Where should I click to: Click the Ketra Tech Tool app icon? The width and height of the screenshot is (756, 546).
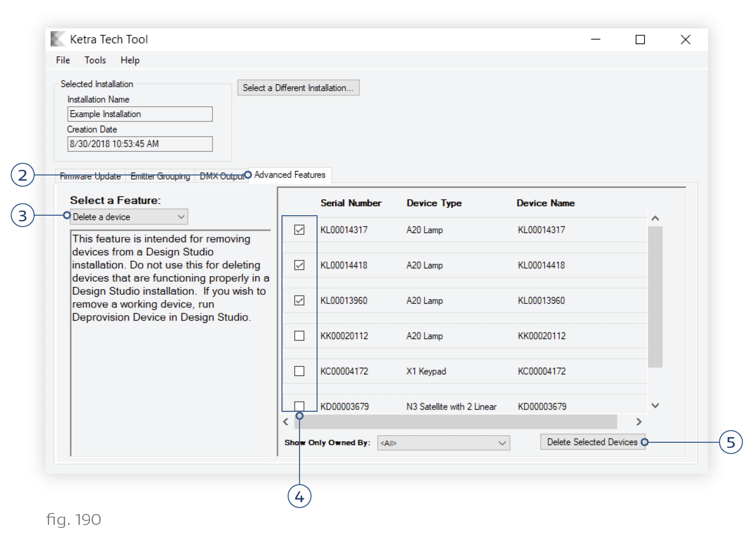coord(58,39)
